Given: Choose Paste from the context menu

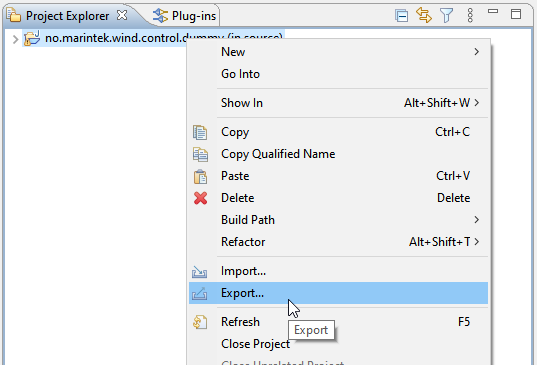Looking at the screenshot, I should [338, 176].
